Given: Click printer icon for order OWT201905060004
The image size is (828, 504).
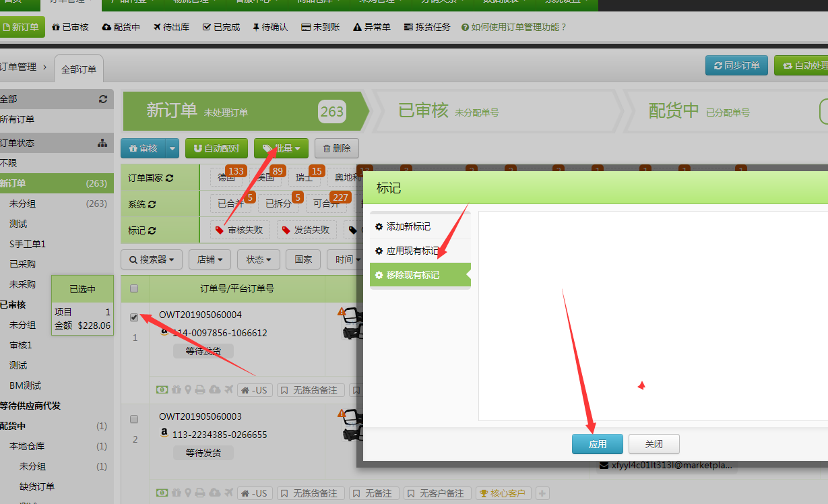Looking at the screenshot, I should point(201,390).
